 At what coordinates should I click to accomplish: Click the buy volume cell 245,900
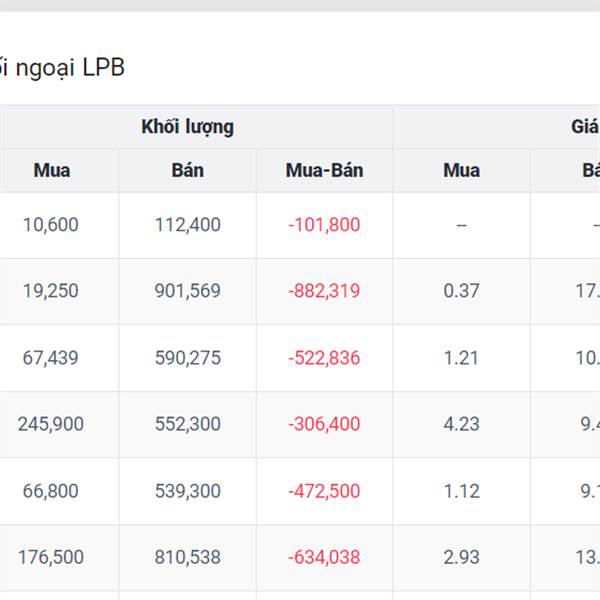point(51,424)
